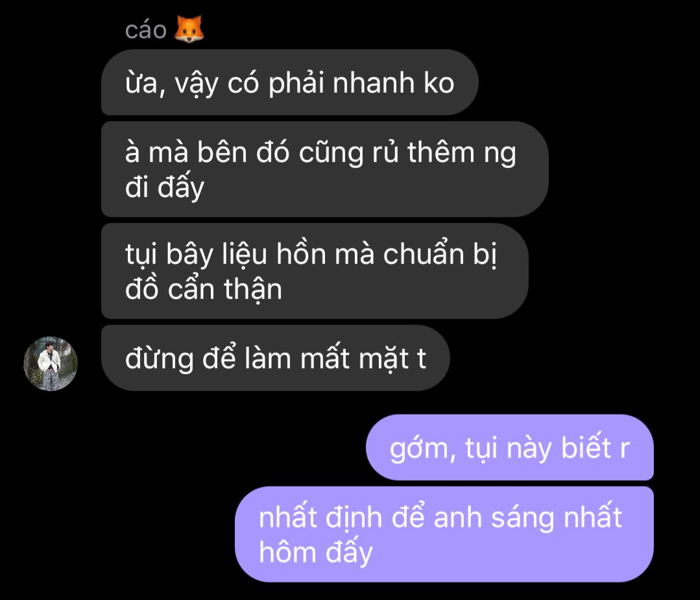Select the purple message "gớm, tụi này biết r"
Image resolution: width=700 pixels, height=600 pixels.
pyautogui.click(x=510, y=448)
